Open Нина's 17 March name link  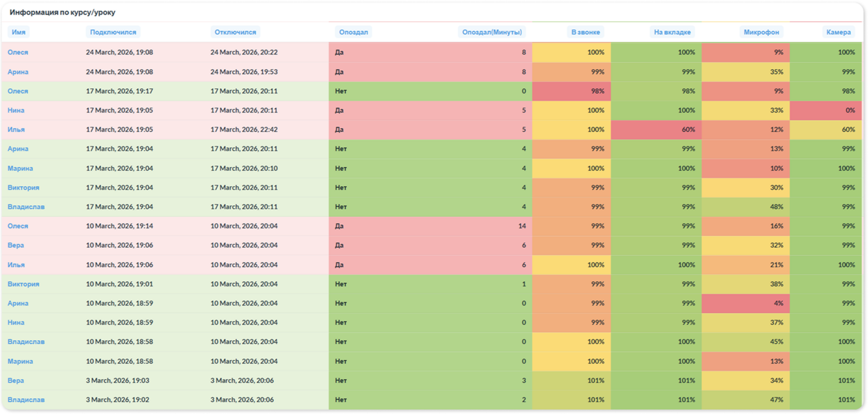pyautogui.click(x=16, y=110)
